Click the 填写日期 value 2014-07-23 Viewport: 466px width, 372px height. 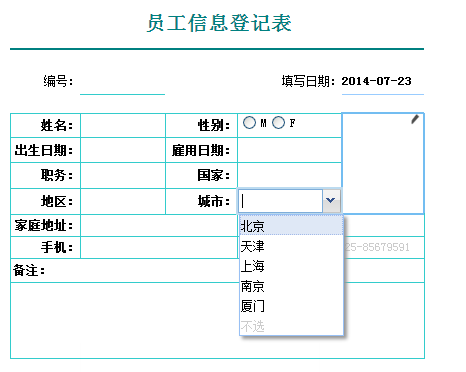376,81
